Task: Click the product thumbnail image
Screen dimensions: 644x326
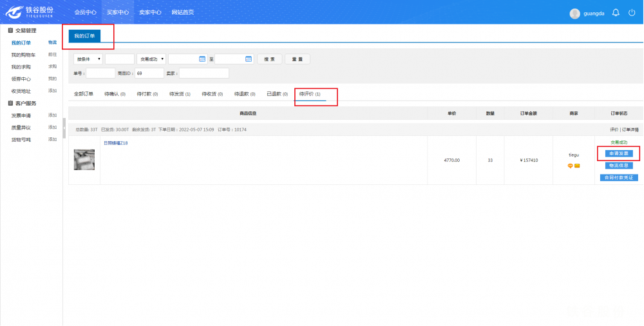Action: pos(84,160)
